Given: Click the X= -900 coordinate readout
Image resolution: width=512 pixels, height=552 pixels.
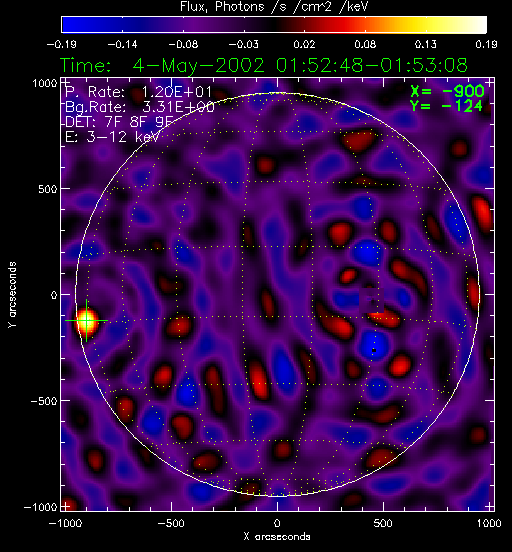Looking at the screenshot, I should tap(447, 92).
